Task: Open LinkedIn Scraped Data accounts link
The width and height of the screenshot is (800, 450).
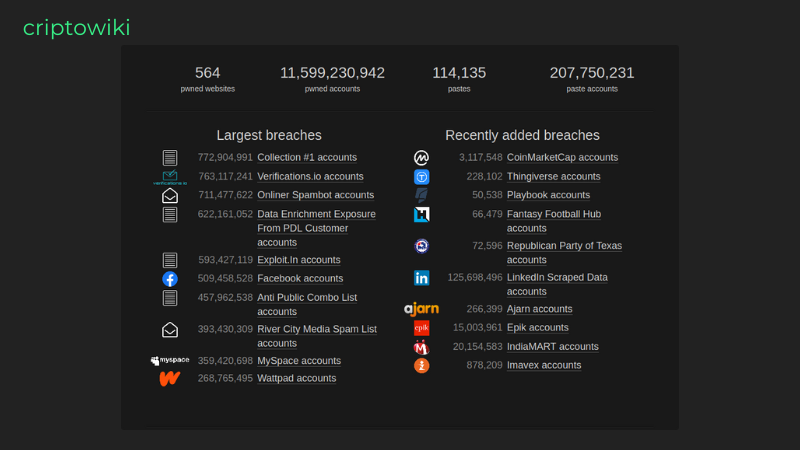Action: point(570,278)
